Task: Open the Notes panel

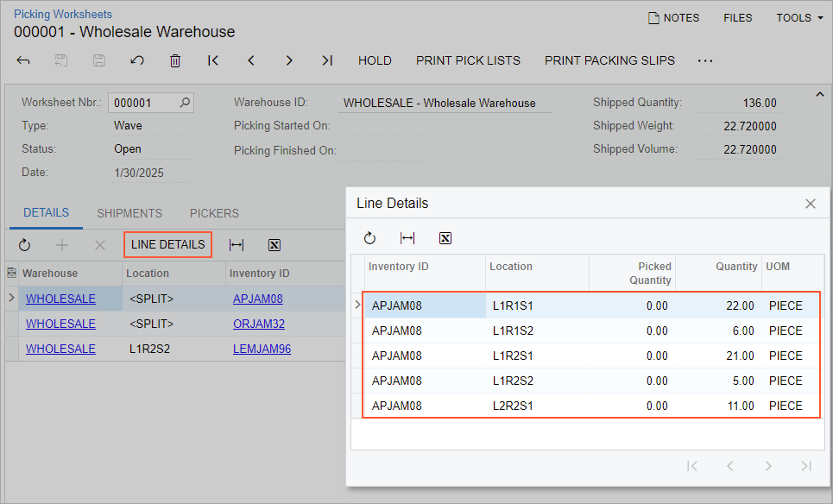Action: click(x=673, y=17)
